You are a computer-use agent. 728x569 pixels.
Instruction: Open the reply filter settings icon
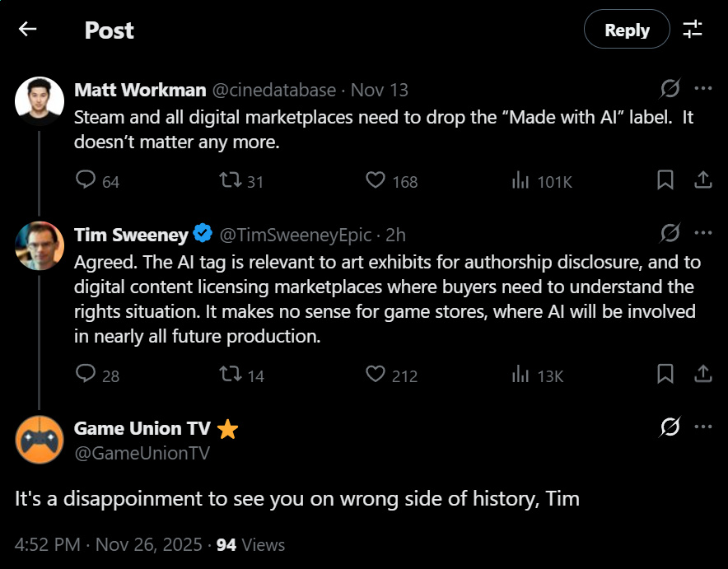[x=693, y=30]
